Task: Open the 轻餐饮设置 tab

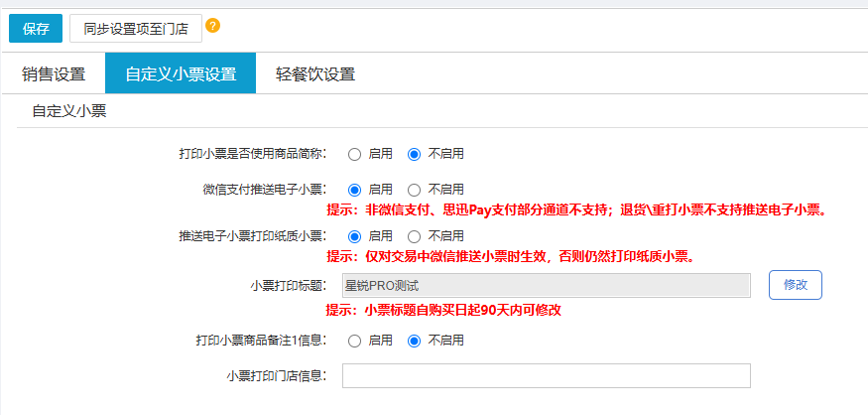Action: point(315,73)
